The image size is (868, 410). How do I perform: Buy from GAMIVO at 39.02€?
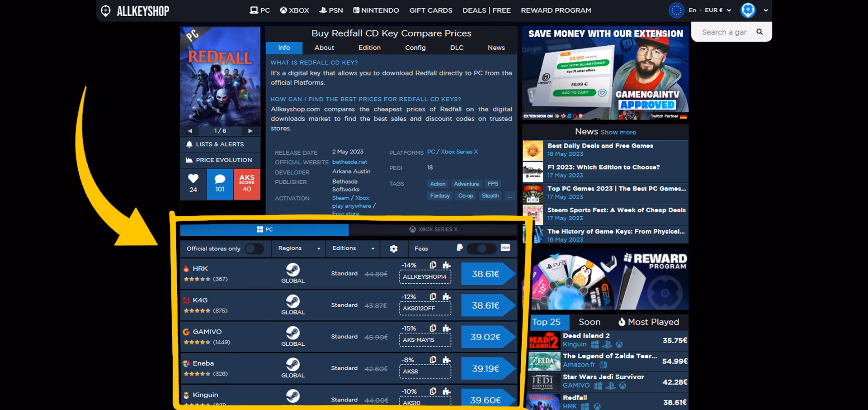pos(488,338)
